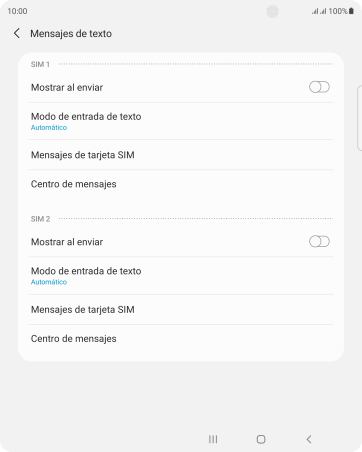Tap the home button in navigation bar
The image size is (362, 452).
(x=261, y=439)
